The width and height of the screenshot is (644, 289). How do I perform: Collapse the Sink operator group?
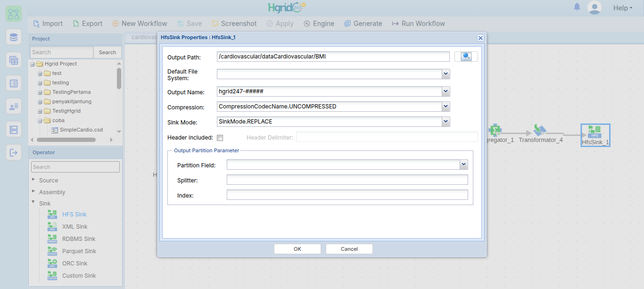33,202
